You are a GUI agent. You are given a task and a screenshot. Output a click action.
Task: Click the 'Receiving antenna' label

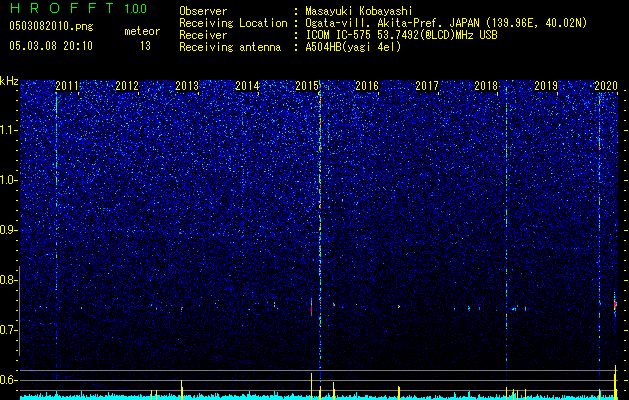pyautogui.click(x=230, y=47)
